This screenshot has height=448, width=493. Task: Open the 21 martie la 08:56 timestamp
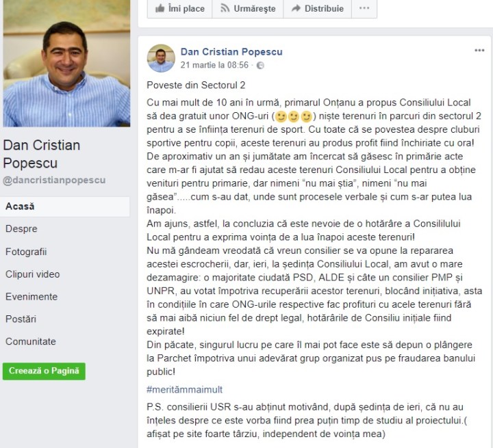coord(214,65)
